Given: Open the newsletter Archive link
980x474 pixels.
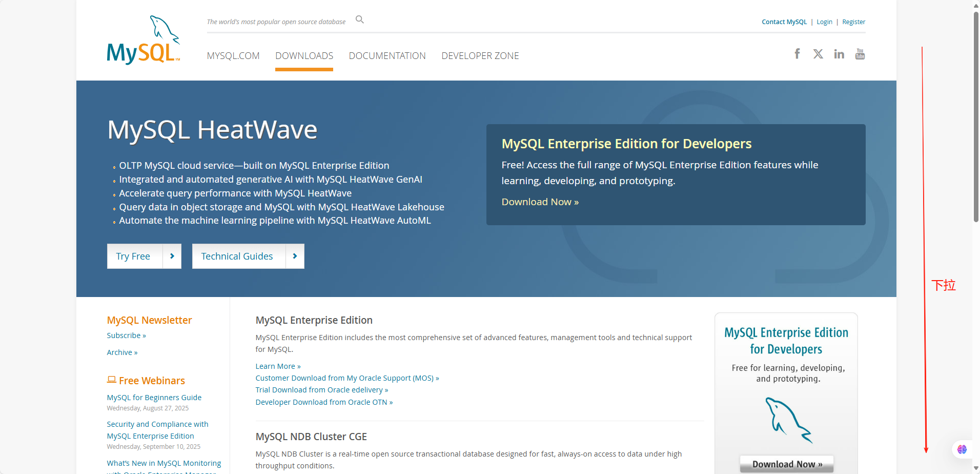Looking at the screenshot, I should click(122, 352).
